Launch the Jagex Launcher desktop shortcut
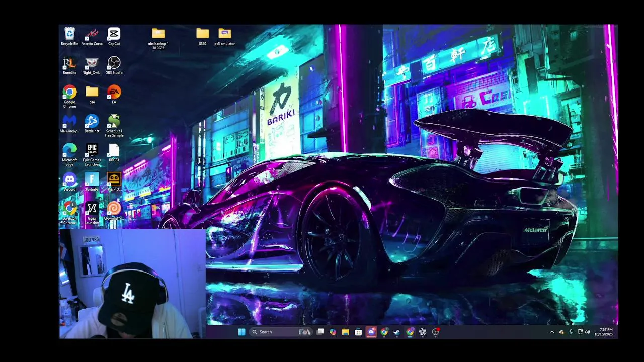This screenshot has width=644, height=362. [x=92, y=214]
